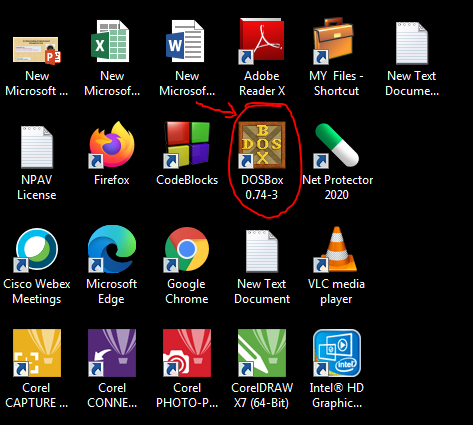
Task: Select the New Text Document file
Action: [x=262, y=251]
